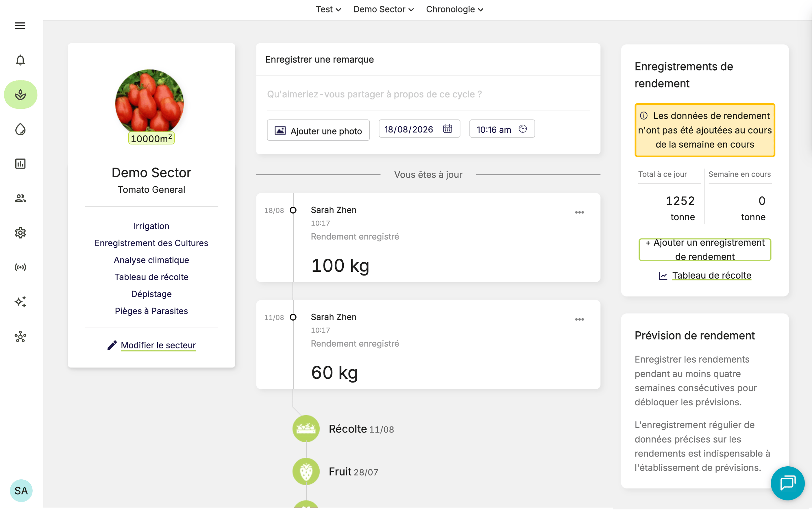Open the AI sparkles sidebar icon
This screenshot has height=510, width=812.
click(x=20, y=302)
